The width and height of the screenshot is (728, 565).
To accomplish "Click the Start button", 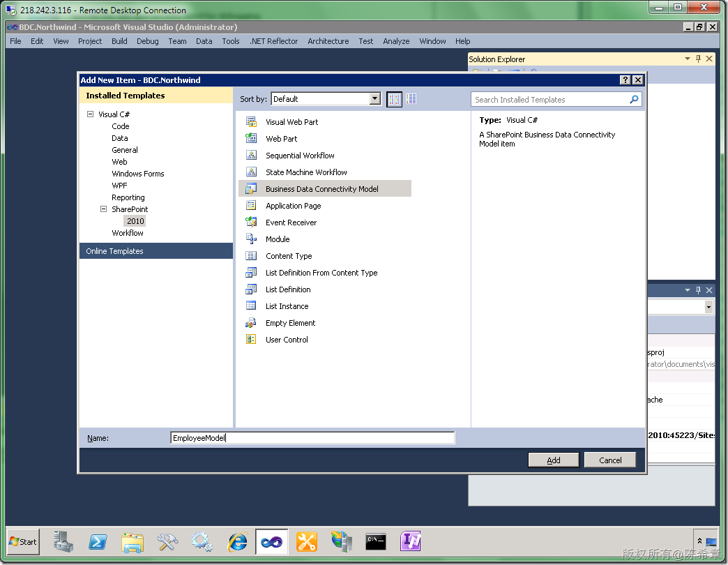I will click(x=23, y=542).
